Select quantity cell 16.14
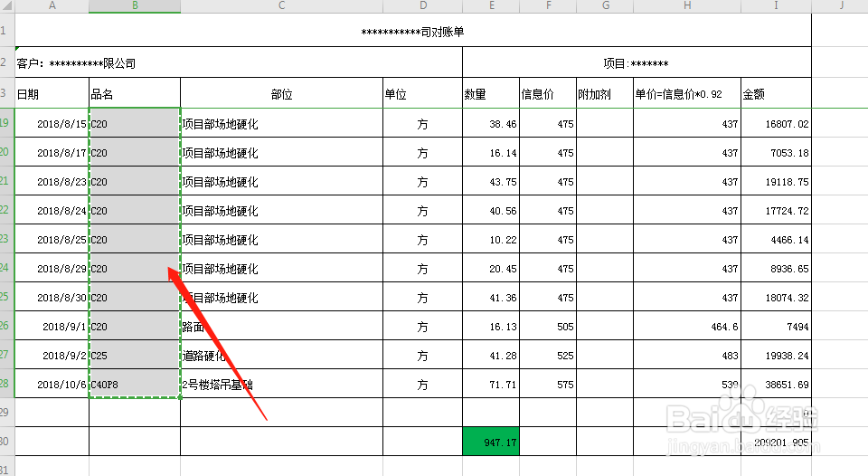Image resolution: width=868 pixels, height=476 pixels. pyautogui.click(x=491, y=152)
